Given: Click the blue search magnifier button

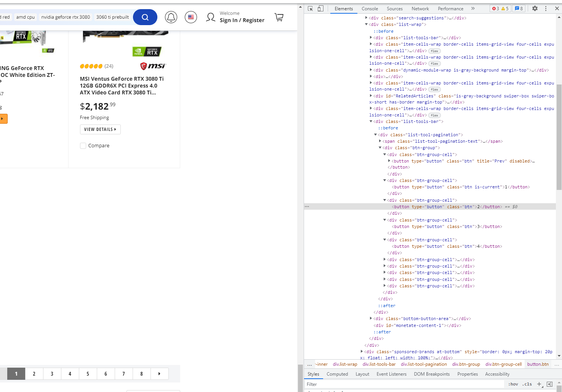Looking at the screenshot, I should 145,17.
